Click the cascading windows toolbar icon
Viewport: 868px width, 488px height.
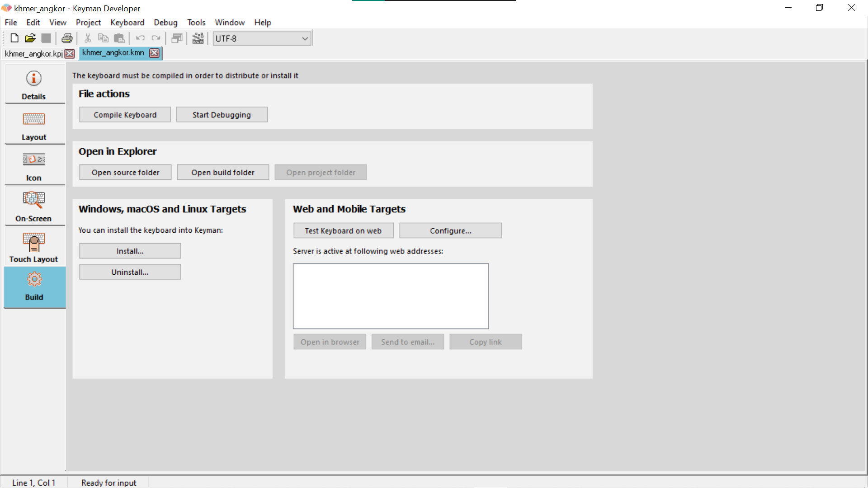[x=177, y=38]
